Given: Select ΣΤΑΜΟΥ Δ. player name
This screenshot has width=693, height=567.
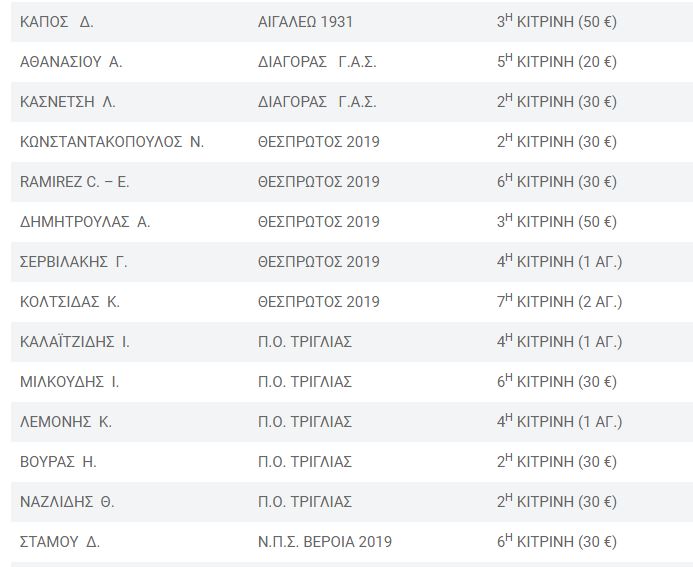Looking at the screenshot, I should (60, 542).
